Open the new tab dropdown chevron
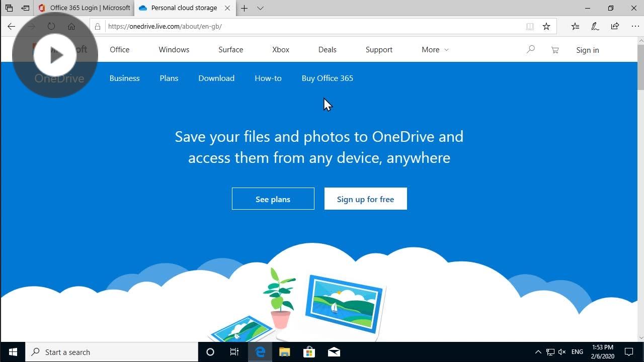This screenshot has height=362, width=644. click(x=260, y=8)
